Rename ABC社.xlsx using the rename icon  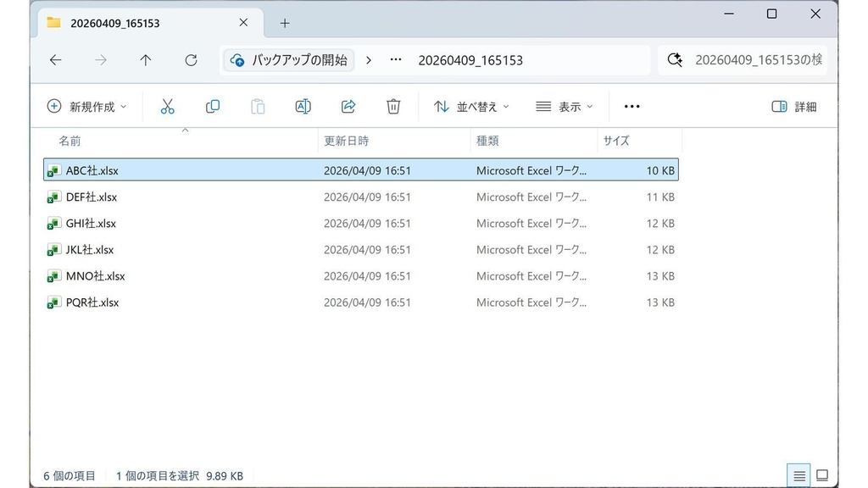(303, 106)
